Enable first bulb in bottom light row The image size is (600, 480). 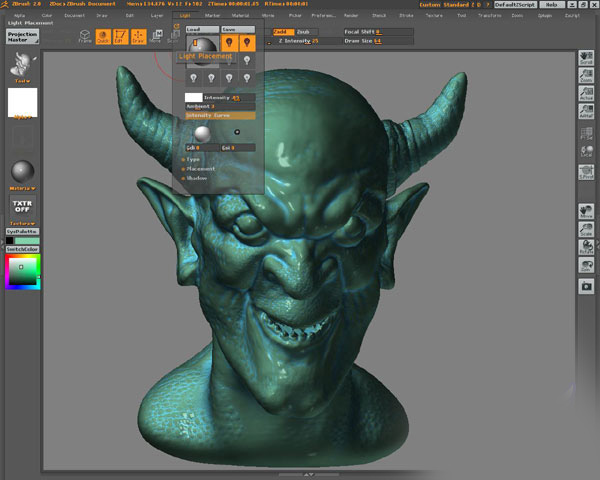point(194,78)
